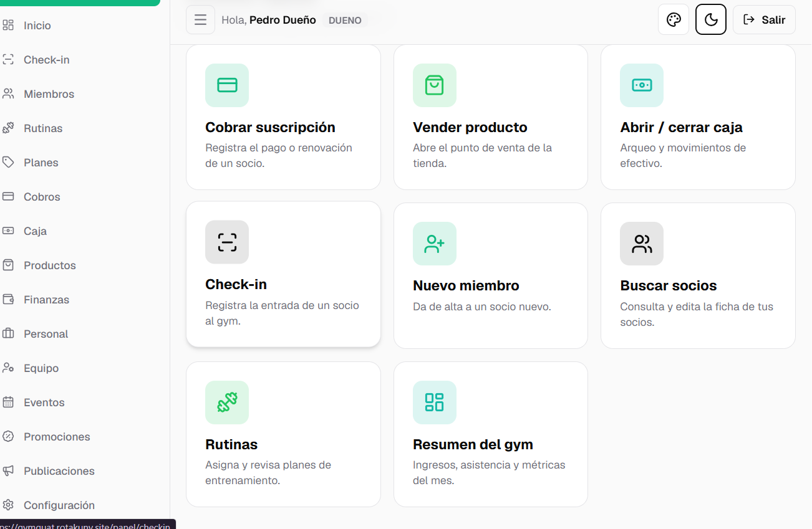Click the Configuración gear icon in sidebar
Screen dimensions: 812x529
pos(8,505)
